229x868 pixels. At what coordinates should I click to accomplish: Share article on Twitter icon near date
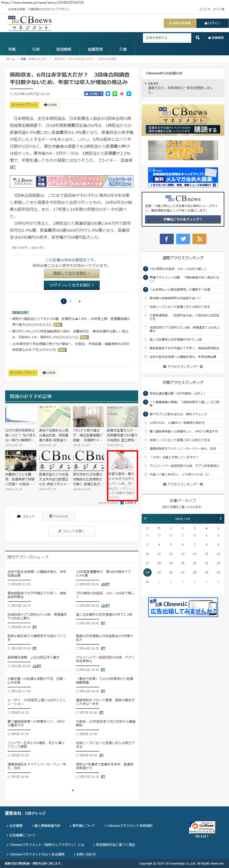pos(108,94)
